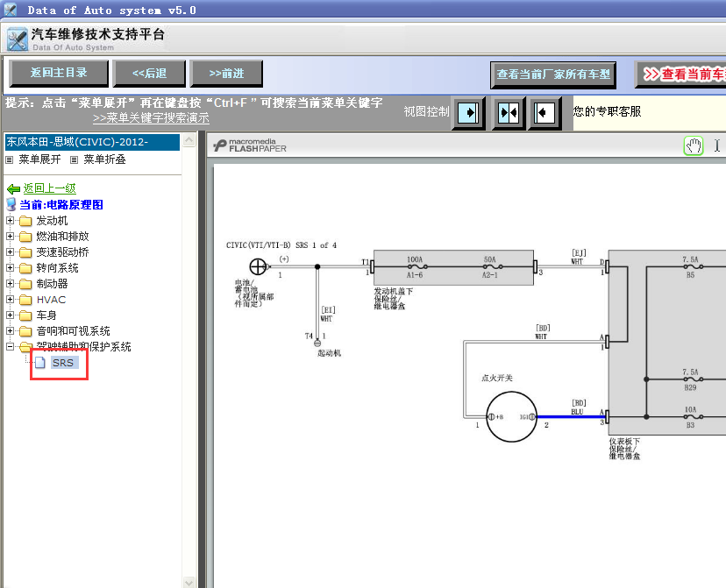The height and width of the screenshot is (588, 726).
Task: Click the menu panel scroll up arrow
Action: 189,139
